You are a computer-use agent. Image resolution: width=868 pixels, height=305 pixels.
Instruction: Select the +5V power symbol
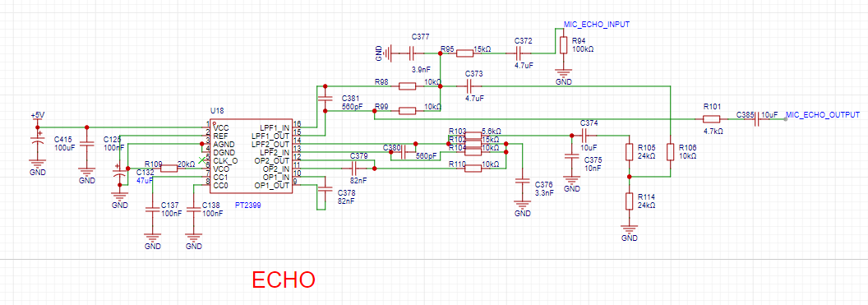[x=37, y=115]
